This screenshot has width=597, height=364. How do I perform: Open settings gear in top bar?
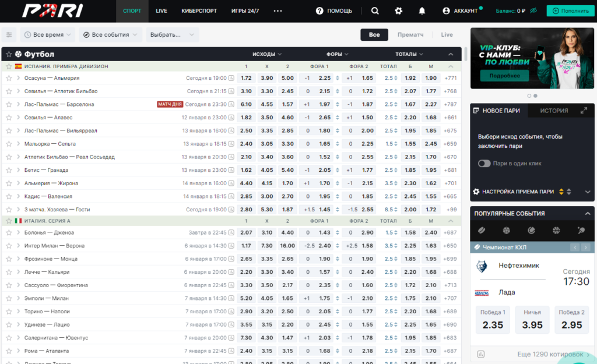tap(398, 10)
